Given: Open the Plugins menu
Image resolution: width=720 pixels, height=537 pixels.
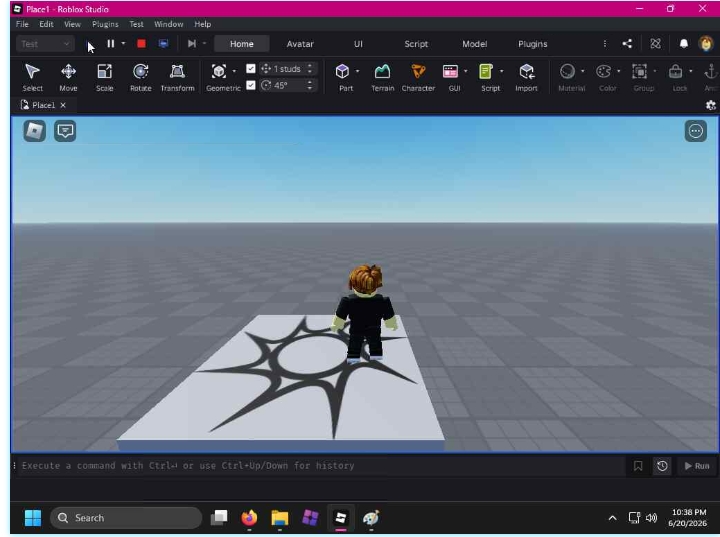Looking at the screenshot, I should click(x=105, y=24).
